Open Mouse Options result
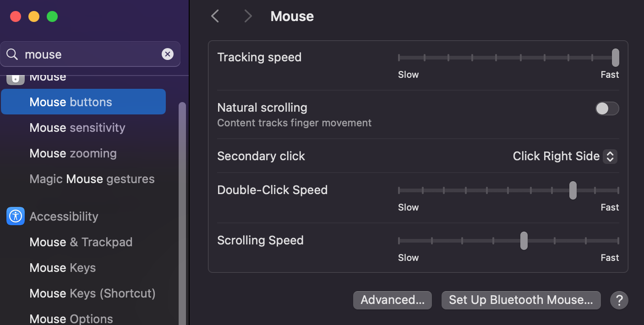 click(71, 319)
